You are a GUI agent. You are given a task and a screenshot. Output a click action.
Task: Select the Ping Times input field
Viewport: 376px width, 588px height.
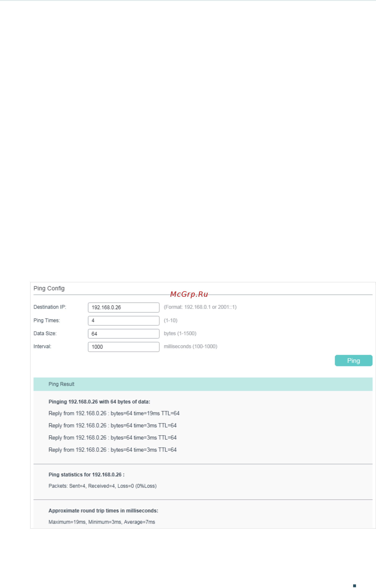123,320
